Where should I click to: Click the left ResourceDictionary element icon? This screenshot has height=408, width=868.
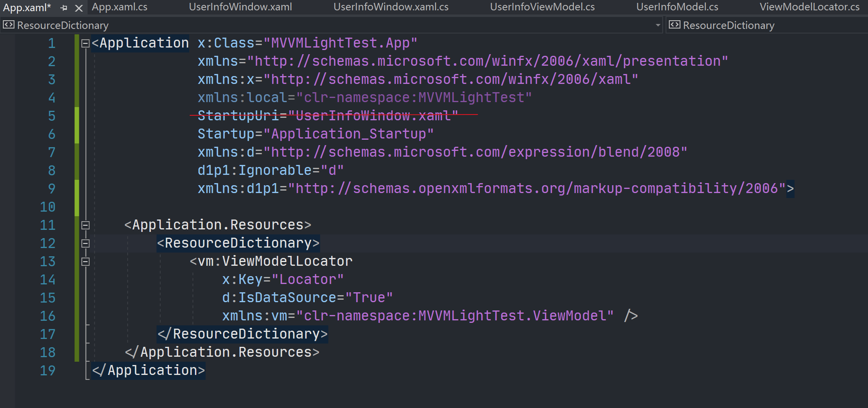coord(8,25)
